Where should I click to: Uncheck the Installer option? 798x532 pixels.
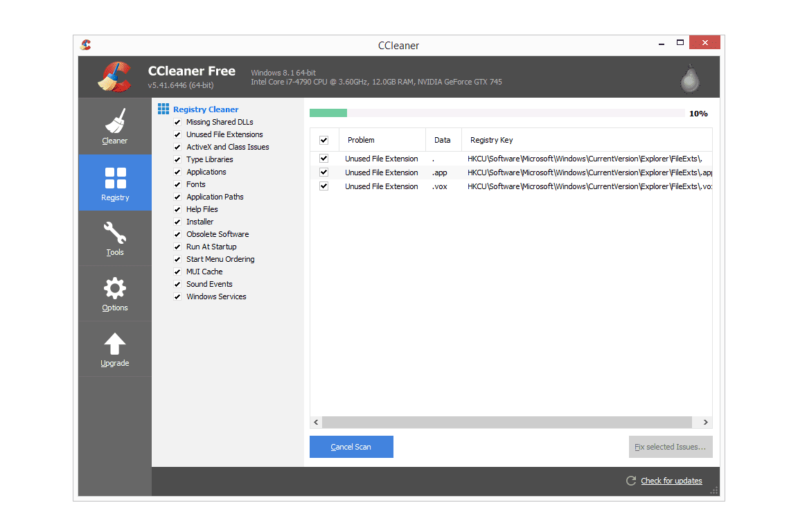[x=177, y=222]
